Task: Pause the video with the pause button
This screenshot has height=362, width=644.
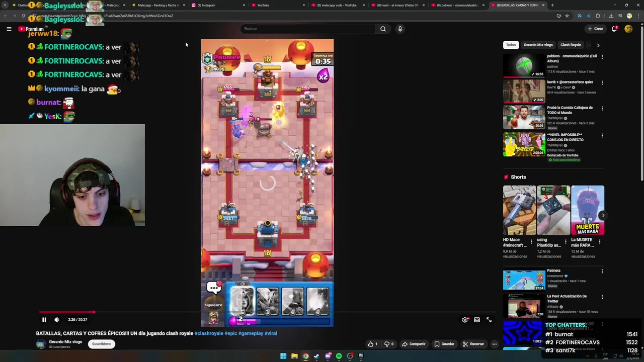Action: coord(44,320)
